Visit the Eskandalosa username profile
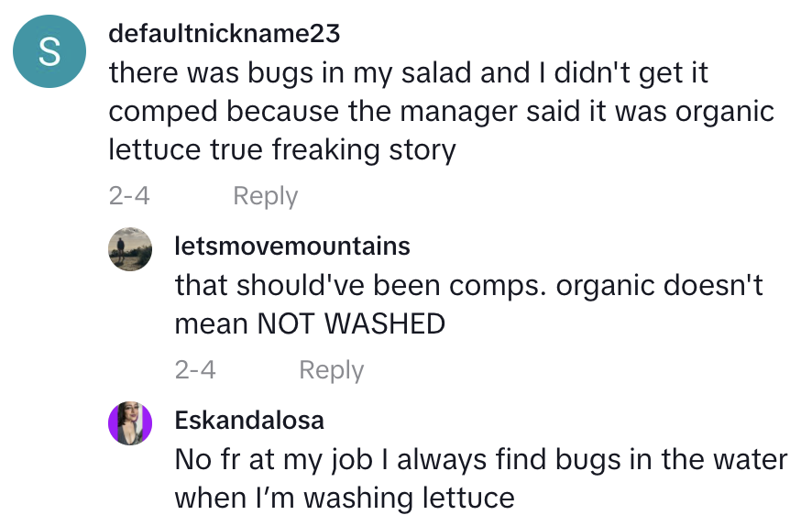 tap(249, 420)
